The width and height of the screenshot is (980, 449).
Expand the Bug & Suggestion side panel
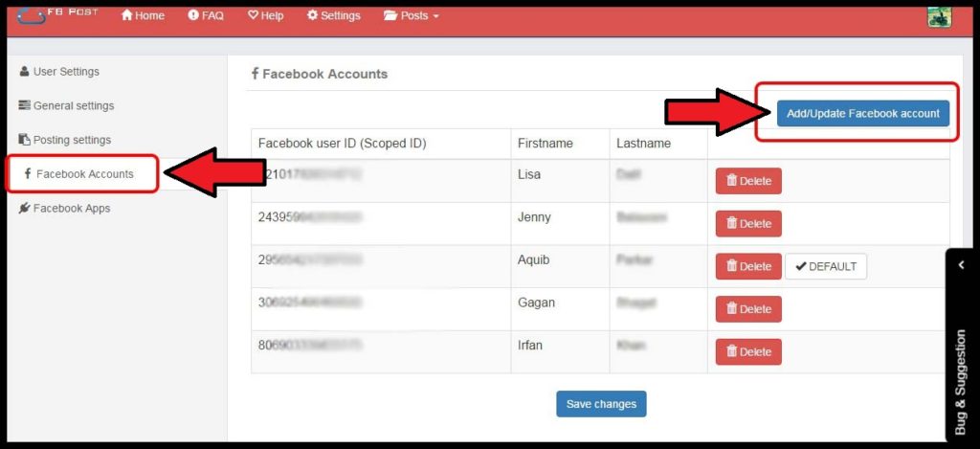(961, 265)
